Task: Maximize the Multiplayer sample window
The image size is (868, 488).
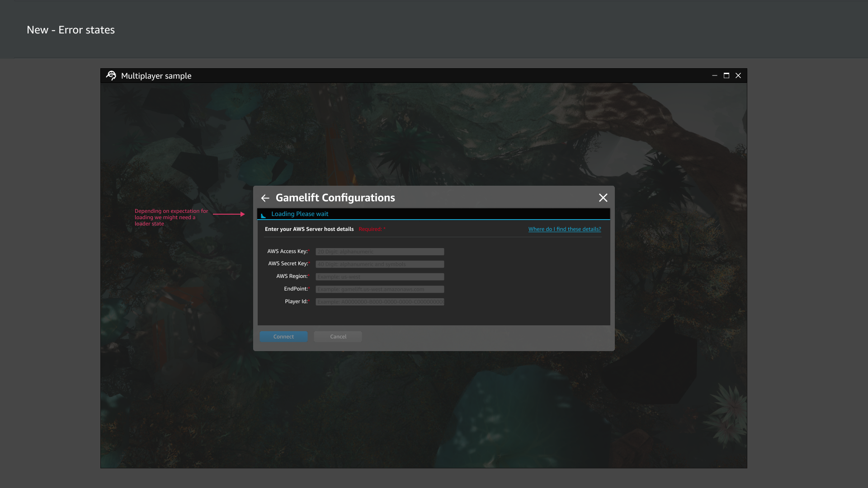Action: [x=726, y=75]
